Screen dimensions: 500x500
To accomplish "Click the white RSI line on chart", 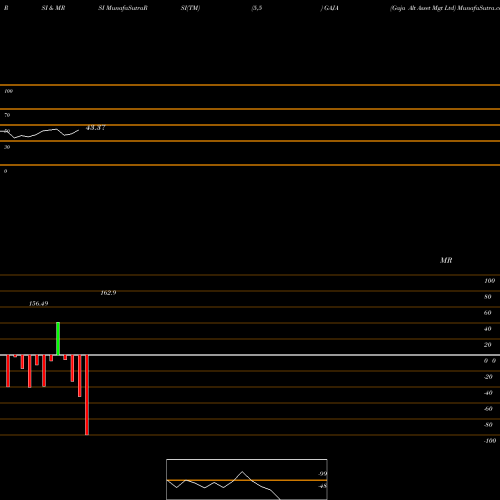I will coord(39,133).
